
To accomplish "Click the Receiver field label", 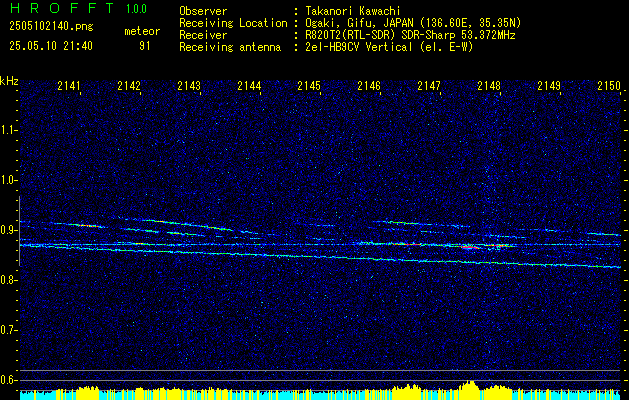I will [x=203, y=35].
